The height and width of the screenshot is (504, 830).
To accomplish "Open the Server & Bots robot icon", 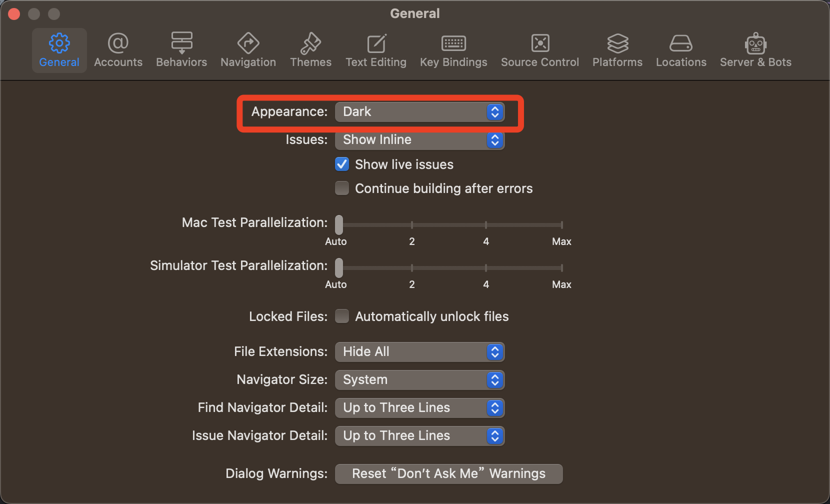I will pos(755,44).
